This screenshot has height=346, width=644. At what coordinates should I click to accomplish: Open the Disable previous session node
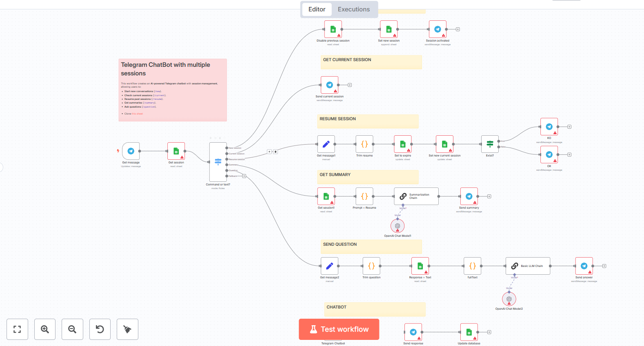tap(333, 29)
